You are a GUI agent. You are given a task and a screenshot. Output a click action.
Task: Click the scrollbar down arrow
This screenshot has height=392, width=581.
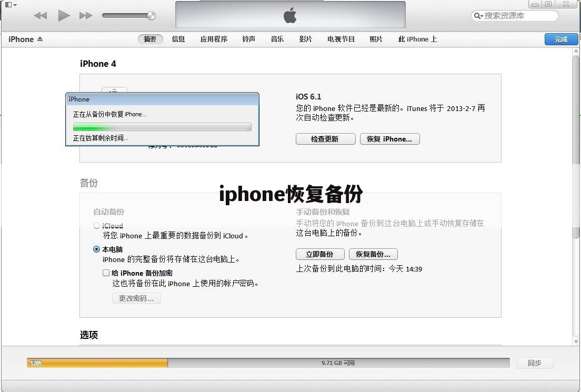click(x=575, y=341)
